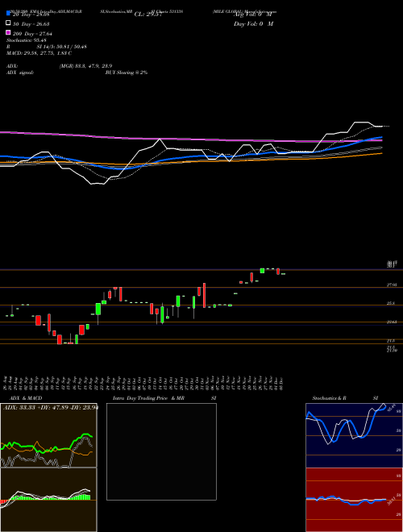This screenshot has width=403, height=532.
Task: Click the ADX (MGR) 33.3, 47.9, 23.9 values
Action: 85,66
